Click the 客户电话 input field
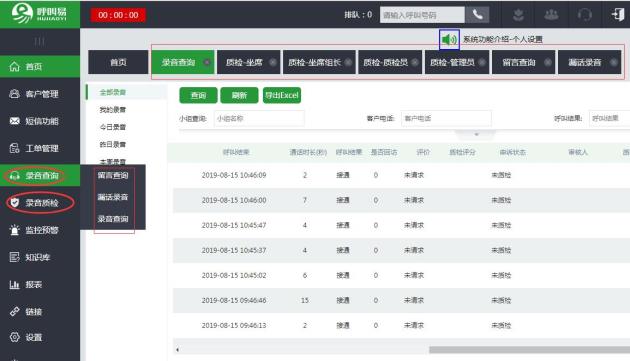Screen dimensions: 630x361 pyautogui.click(x=446, y=118)
